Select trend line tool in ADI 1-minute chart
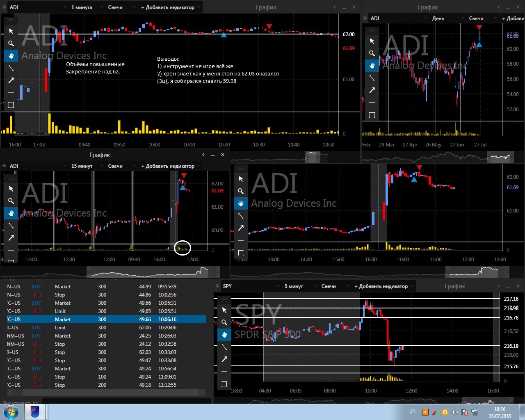The width and height of the screenshot is (525, 420). (x=11, y=68)
